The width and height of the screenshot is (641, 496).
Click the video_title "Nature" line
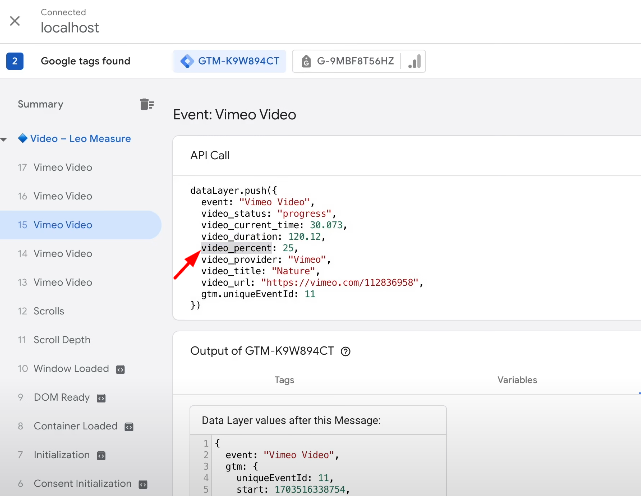tap(260, 271)
